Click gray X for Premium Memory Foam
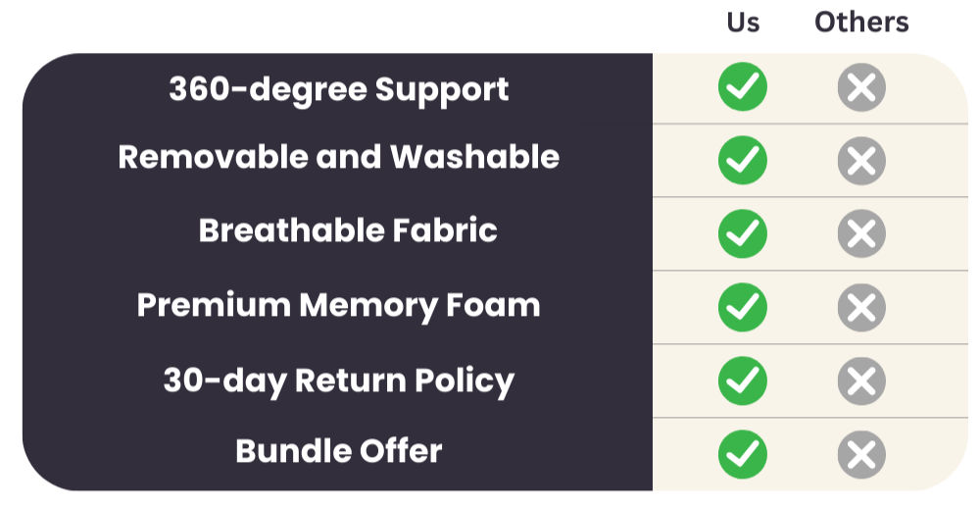 [861, 307]
